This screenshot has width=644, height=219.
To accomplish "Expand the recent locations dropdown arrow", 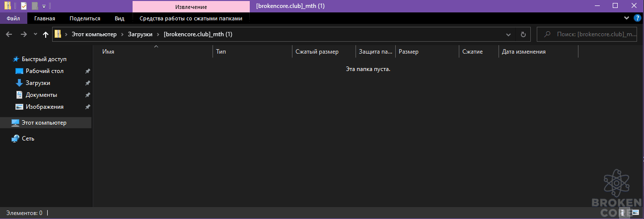I will point(35,34).
